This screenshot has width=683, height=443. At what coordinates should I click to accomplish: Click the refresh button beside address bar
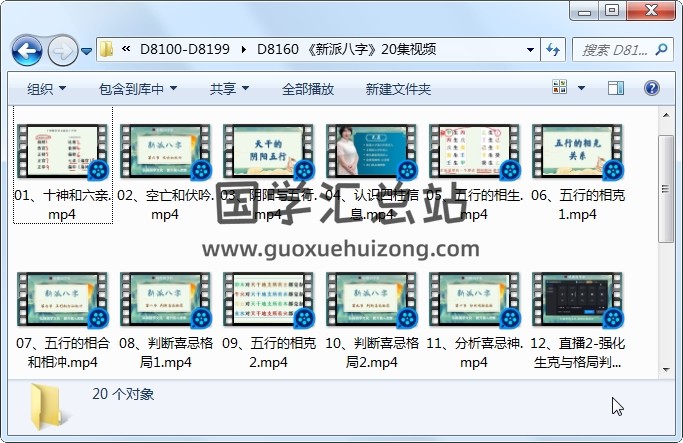[554, 49]
